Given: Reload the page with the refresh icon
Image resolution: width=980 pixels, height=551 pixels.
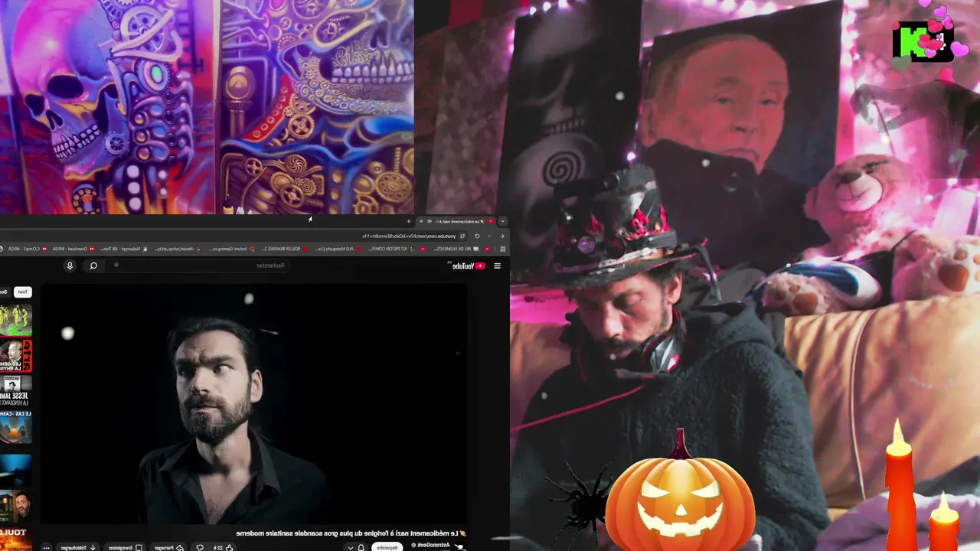Looking at the screenshot, I should 477,236.
